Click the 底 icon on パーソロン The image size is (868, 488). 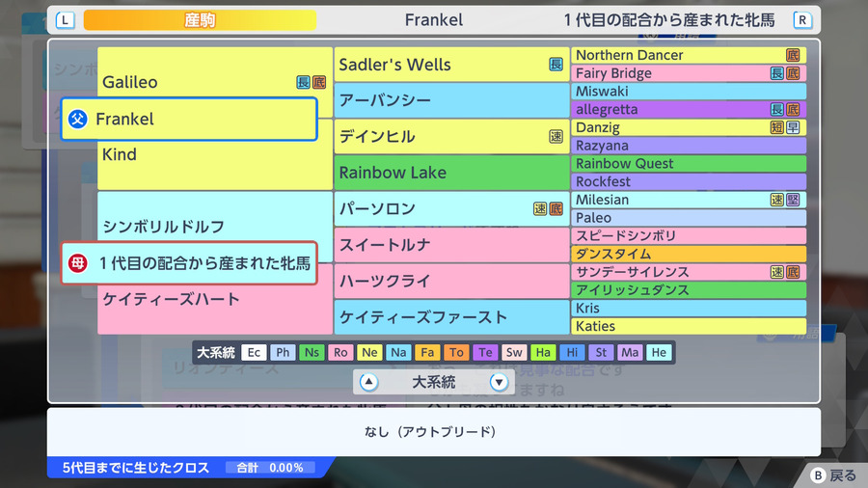click(556, 208)
